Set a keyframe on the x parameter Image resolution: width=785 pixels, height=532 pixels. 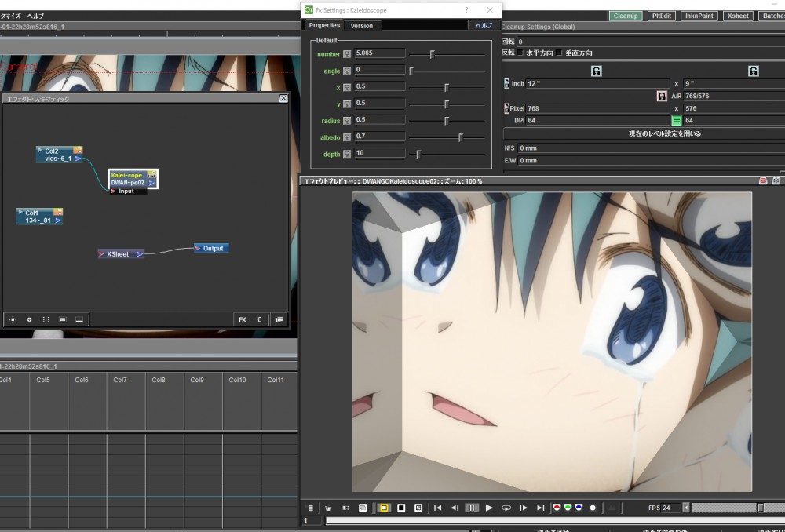(347, 88)
